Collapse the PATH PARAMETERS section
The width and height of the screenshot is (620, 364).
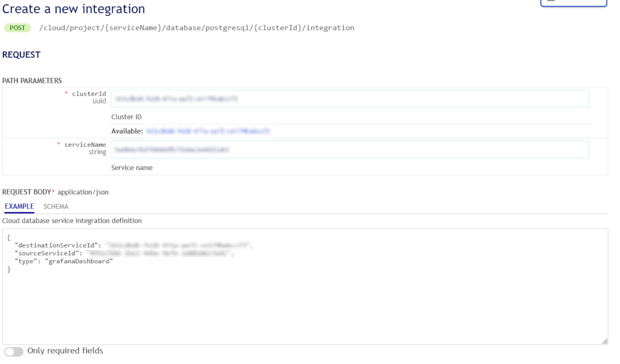[32, 80]
